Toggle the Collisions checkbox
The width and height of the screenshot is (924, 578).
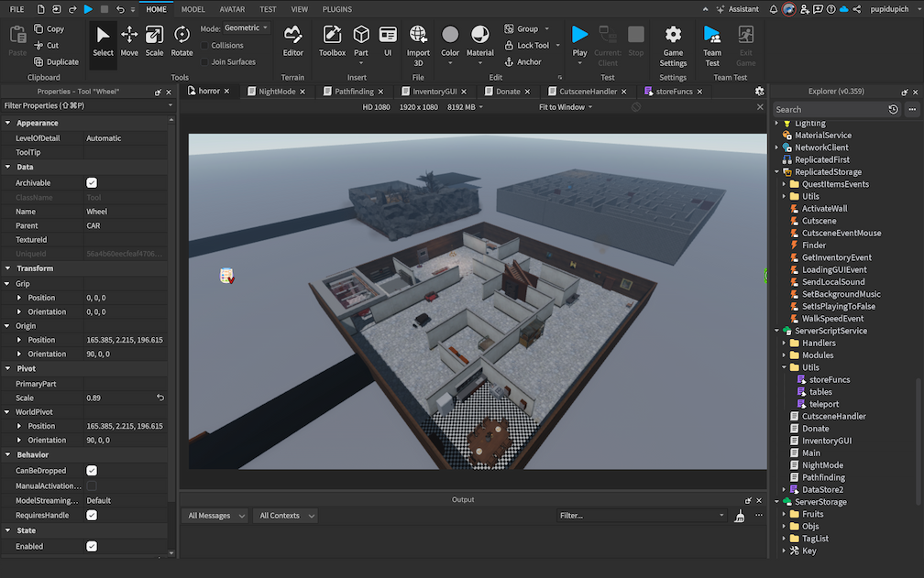(x=204, y=45)
